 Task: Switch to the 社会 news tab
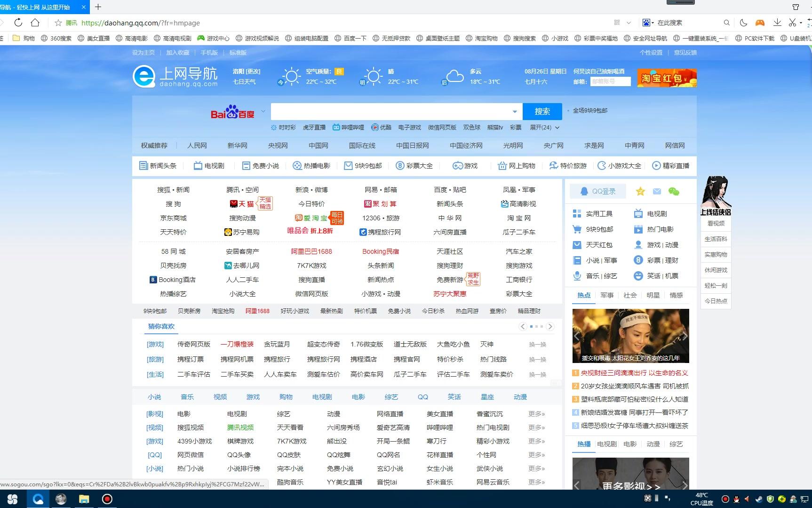tap(630, 295)
